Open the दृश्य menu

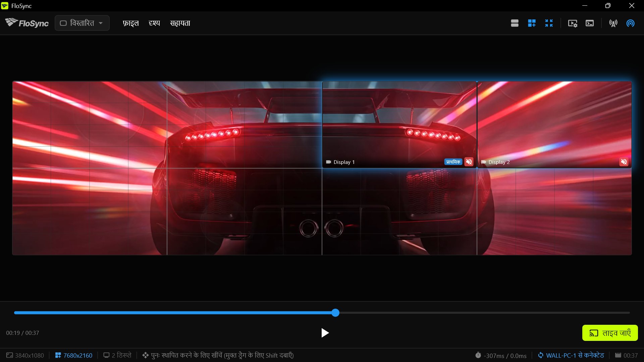click(154, 23)
